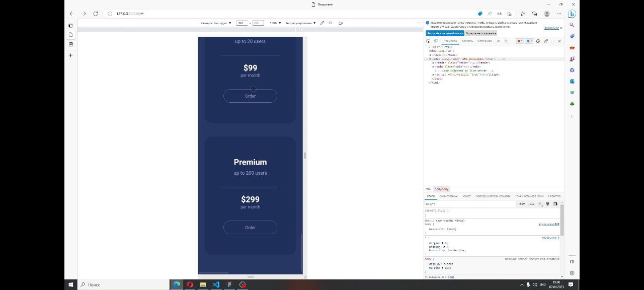Open the device dimensions dropdown

click(215, 23)
